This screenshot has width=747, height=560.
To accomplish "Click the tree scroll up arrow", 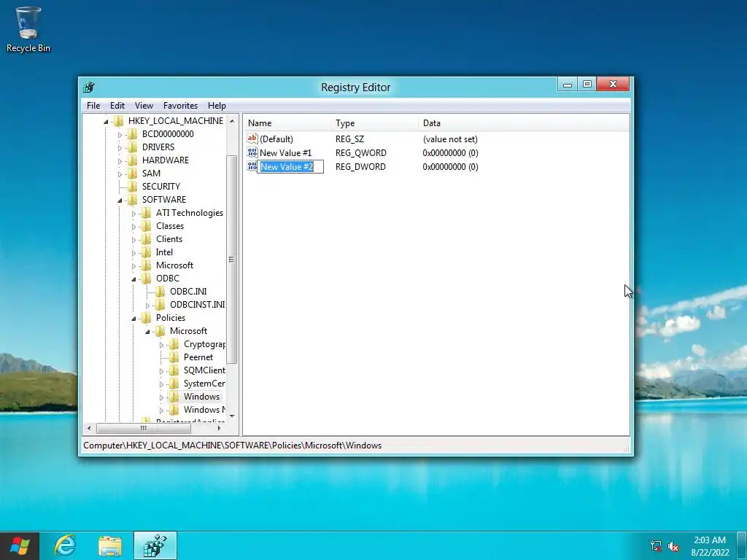I will tap(232, 121).
